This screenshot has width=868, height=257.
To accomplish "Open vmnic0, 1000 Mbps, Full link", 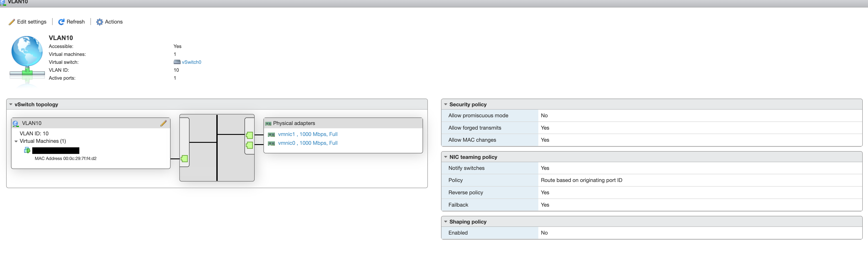I will point(308,143).
